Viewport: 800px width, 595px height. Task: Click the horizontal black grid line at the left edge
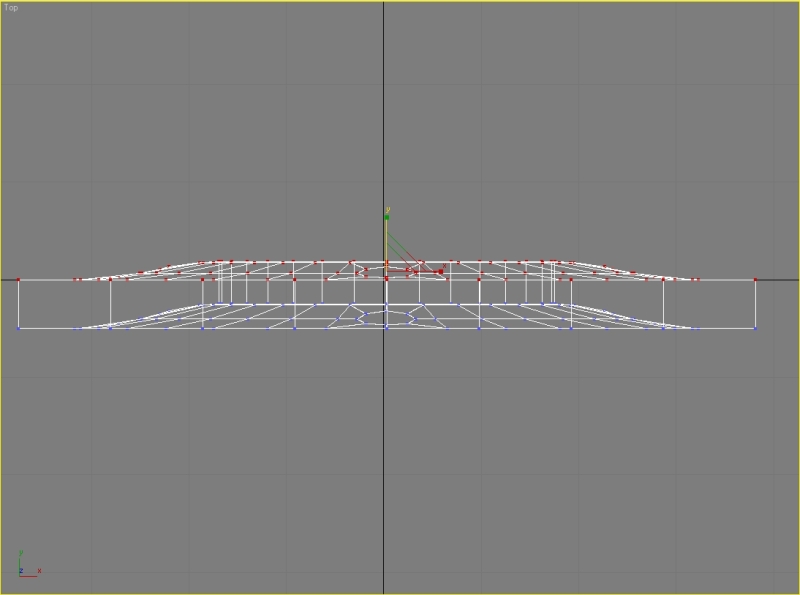8,280
